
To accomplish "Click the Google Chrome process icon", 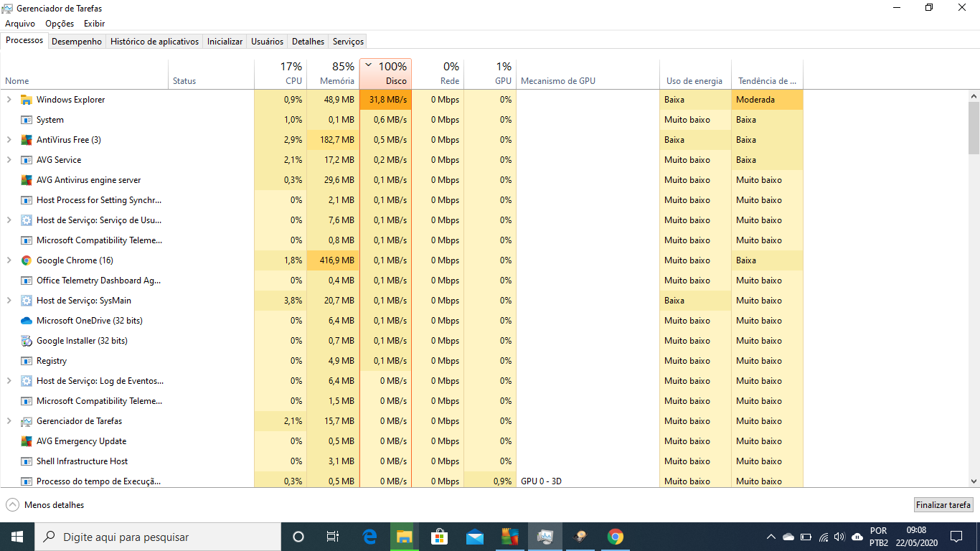I will (x=27, y=260).
